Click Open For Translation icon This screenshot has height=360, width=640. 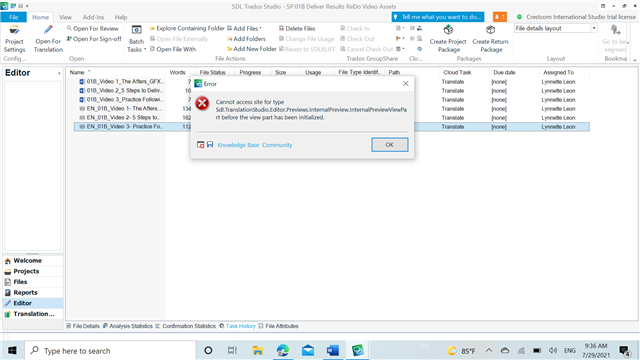click(x=48, y=30)
